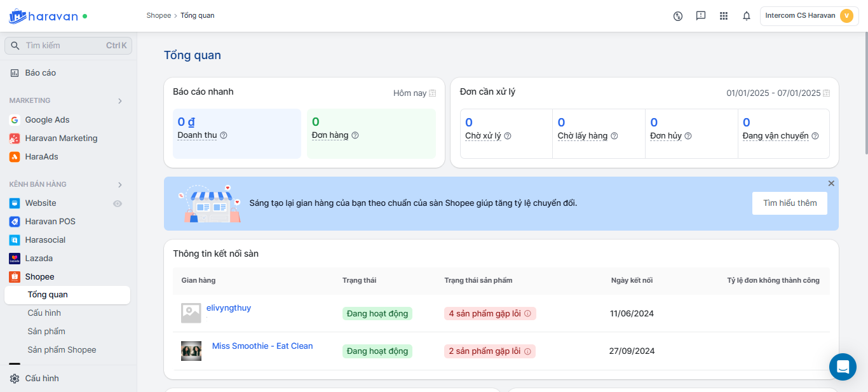
Task: Expand the MARKETING section chevron
Action: tap(120, 101)
